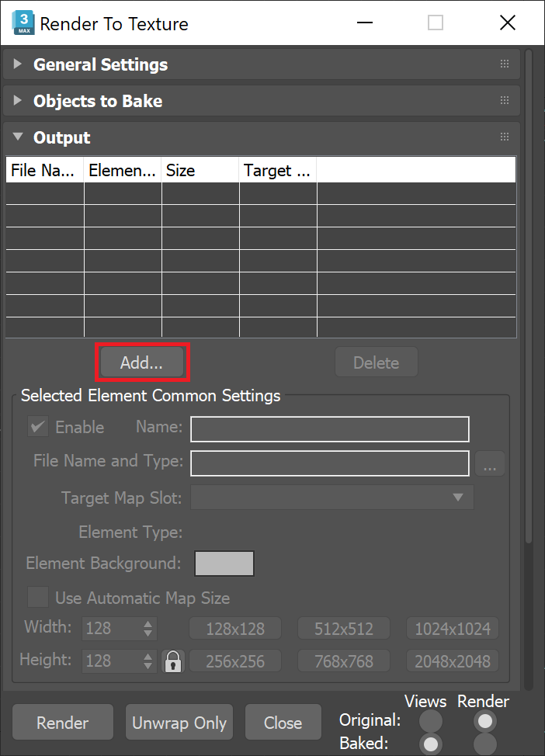Screen dimensions: 545x756
Task: Click the grip handle on the Output header
Action: click(x=503, y=137)
